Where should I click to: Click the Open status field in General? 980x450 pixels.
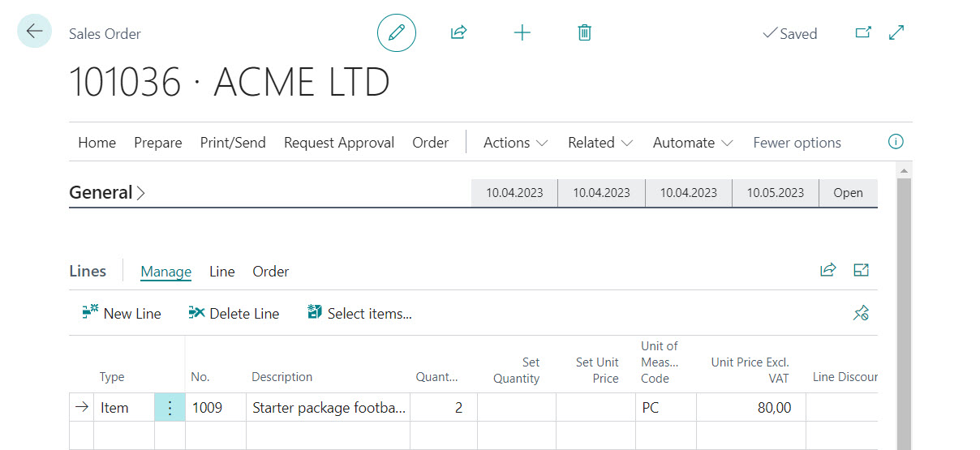point(849,193)
